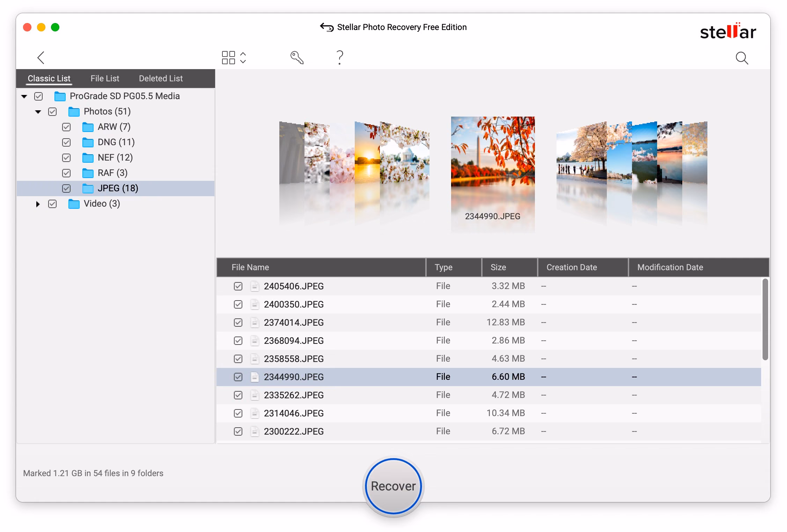
Task: Click the NEF folder icon
Action: [x=88, y=157]
